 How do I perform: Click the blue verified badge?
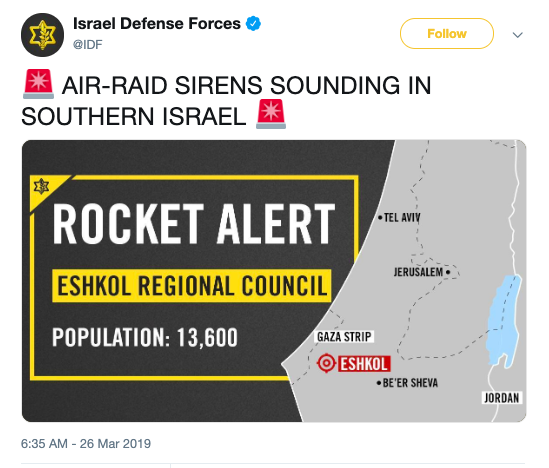point(253,24)
